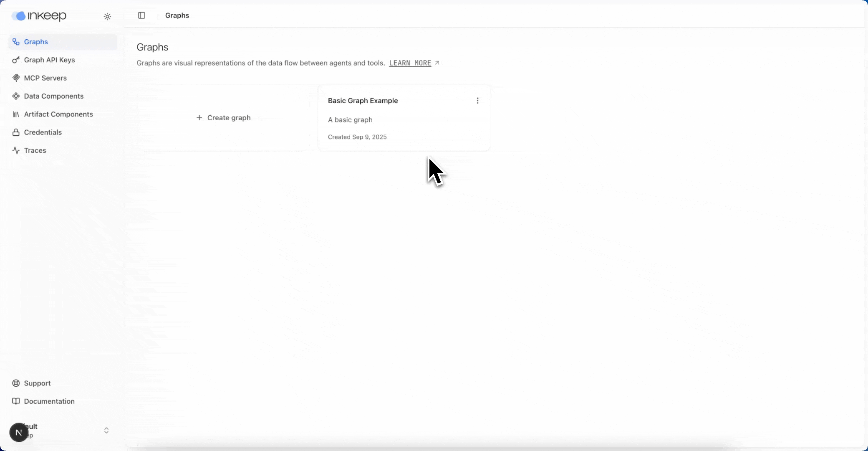Expand the project switcher chevrons
This screenshot has width=868, height=451.
(x=106, y=431)
